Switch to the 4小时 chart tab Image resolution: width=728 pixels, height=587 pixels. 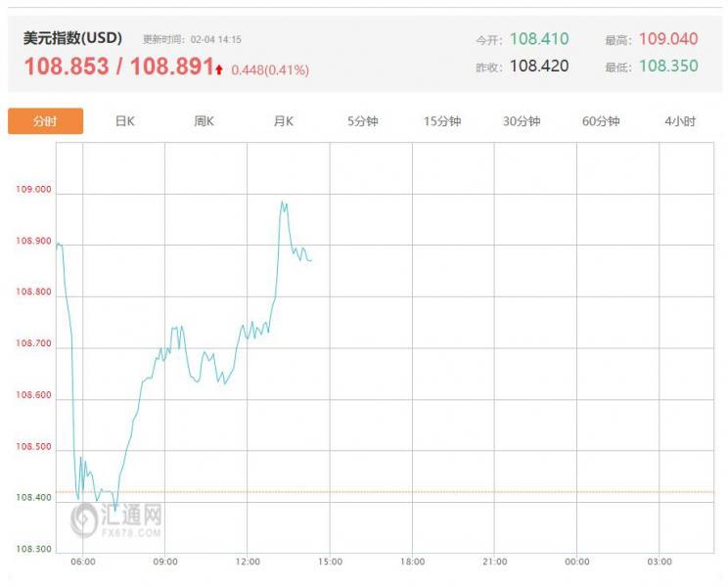[x=680, y=121]
